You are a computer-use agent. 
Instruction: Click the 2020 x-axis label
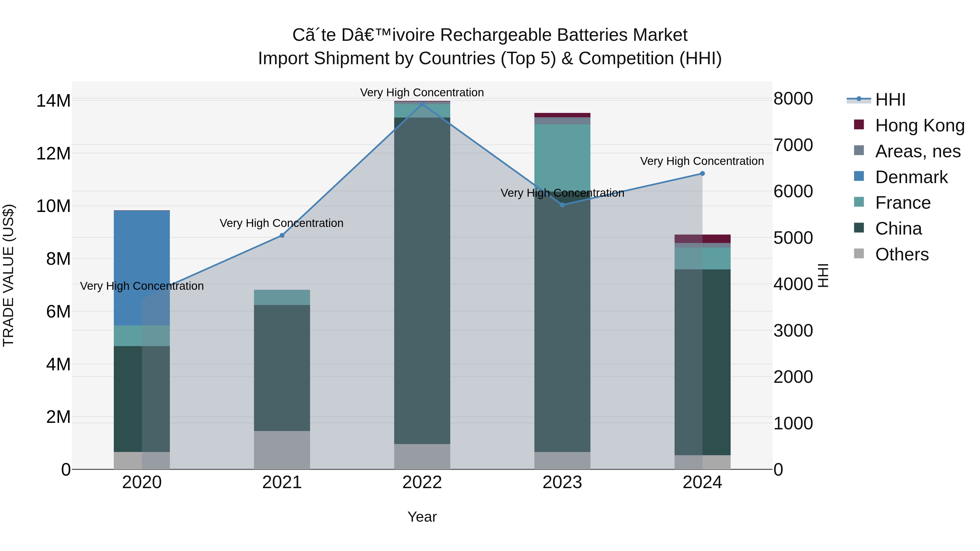(x=142, y=482)
